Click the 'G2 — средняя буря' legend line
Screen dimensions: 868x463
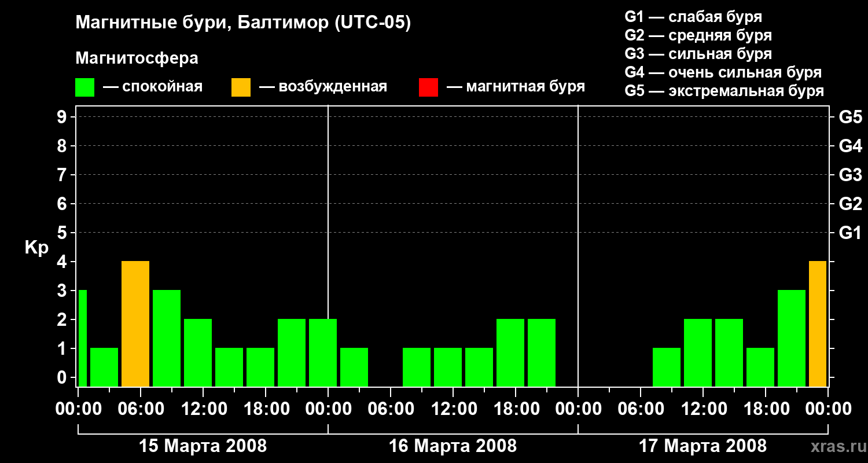(698, 35)
